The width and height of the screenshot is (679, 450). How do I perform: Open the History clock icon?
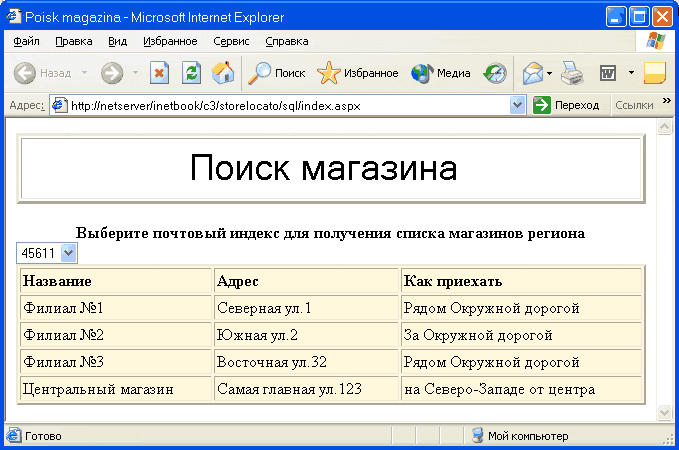tap(495, 73)
